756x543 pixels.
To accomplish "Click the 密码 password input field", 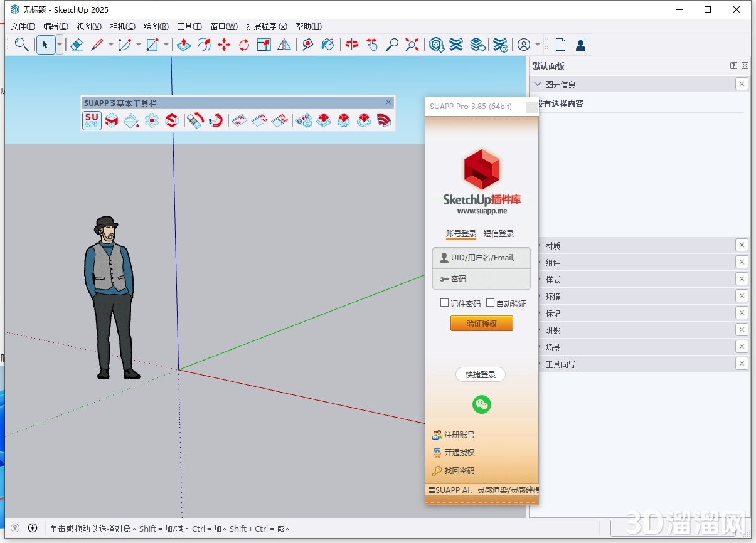I will click(x=482, y=278).
